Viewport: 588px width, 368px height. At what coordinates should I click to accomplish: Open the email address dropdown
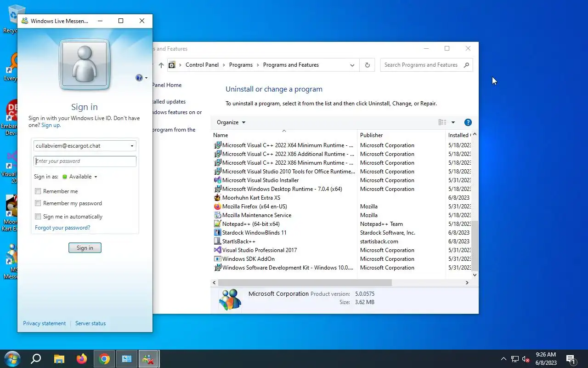click(x=132, y=146)
